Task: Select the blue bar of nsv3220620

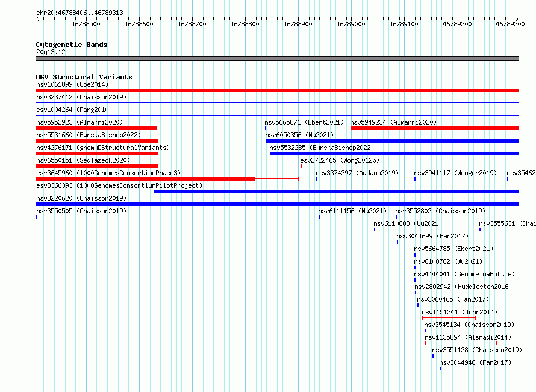Action: point(277,204)
